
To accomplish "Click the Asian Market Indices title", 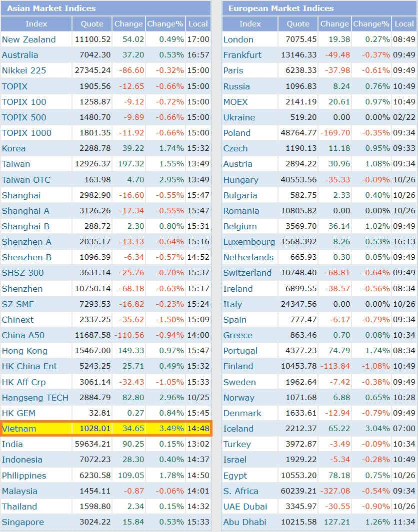I will pos(51,8).
